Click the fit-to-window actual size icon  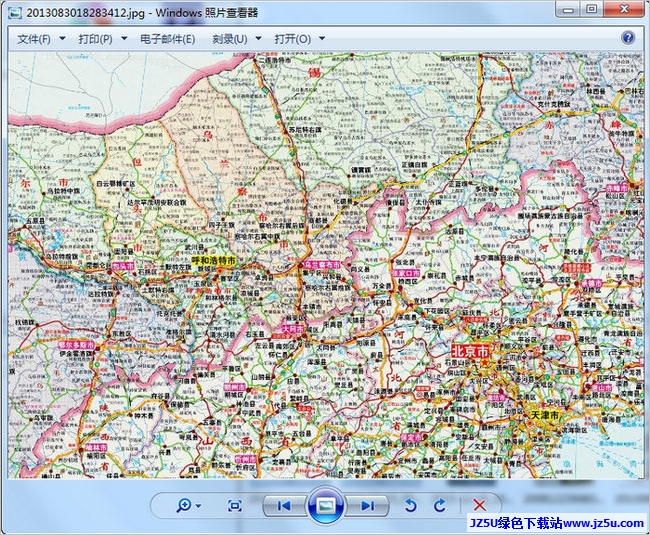point(235,506)
